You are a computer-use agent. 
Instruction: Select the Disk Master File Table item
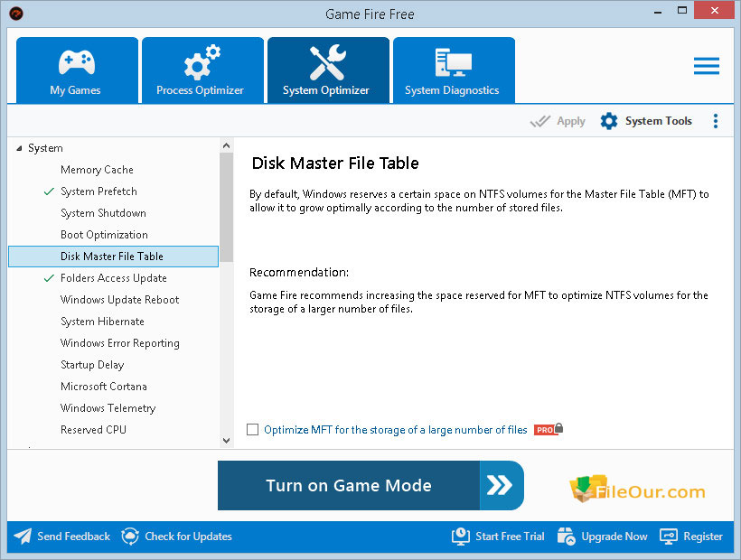pyautogui.click(x=114, y=257)
